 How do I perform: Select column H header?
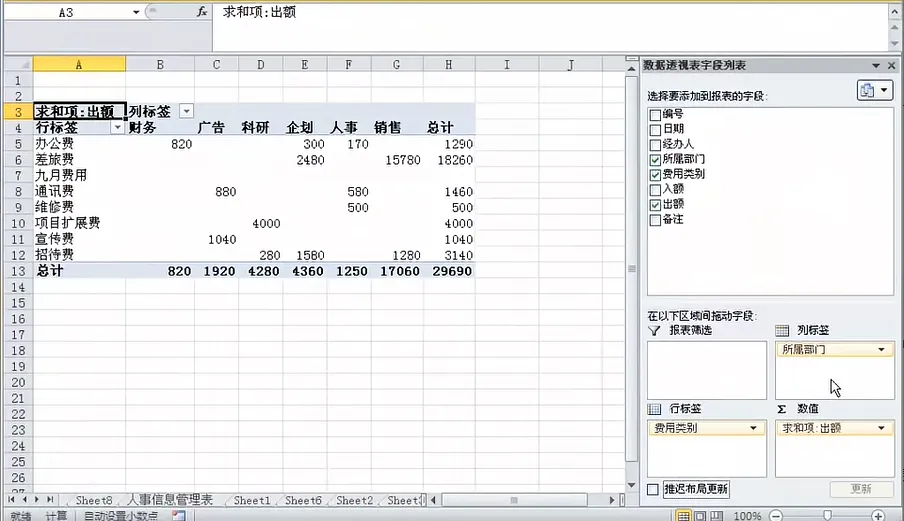[449, 65]
